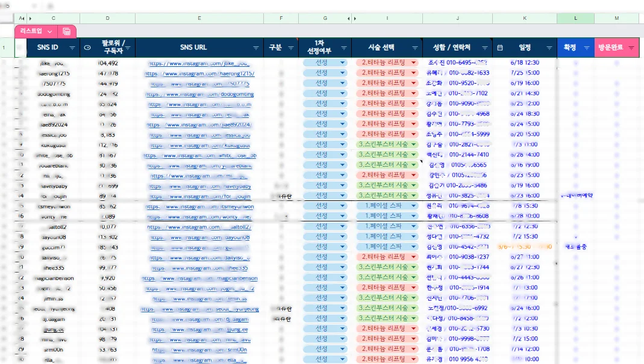The width and height of the screenshot is (644, 364).
Task: Expand hidden columns arrow left of column I
Action: point(355,19)
